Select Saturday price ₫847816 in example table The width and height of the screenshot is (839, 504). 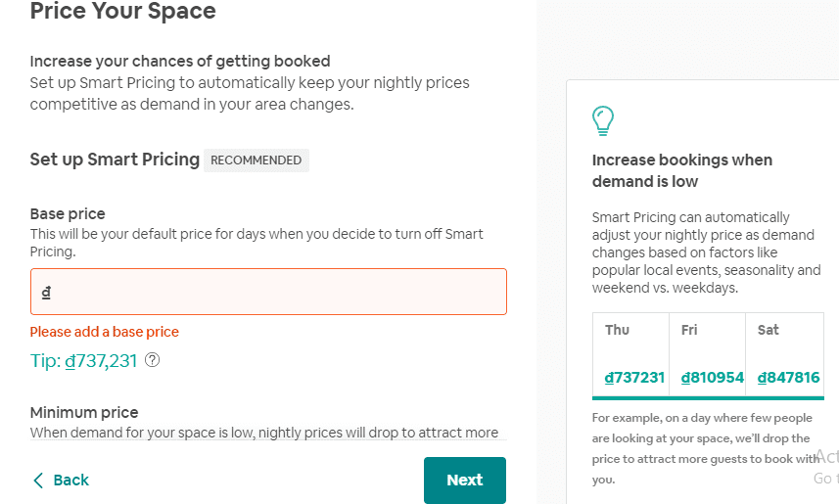(789, 378)
